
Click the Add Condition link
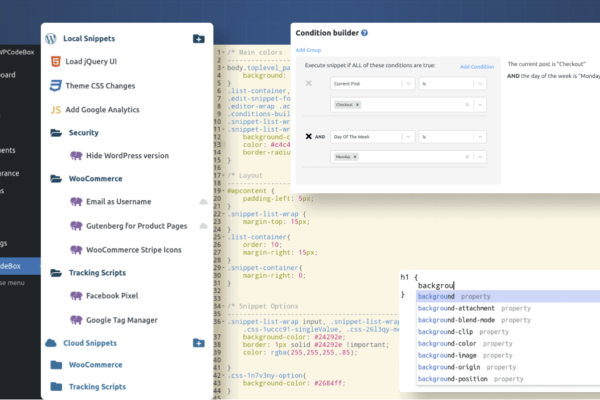point(477,67)
